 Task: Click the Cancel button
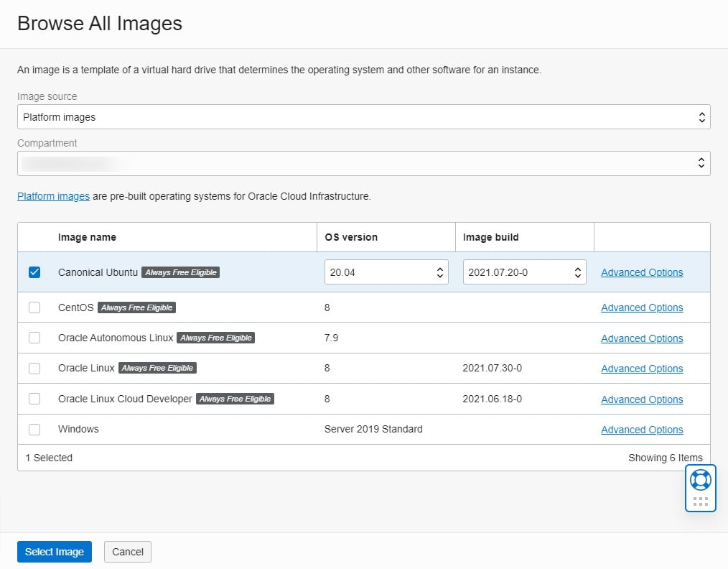[128, 552]
